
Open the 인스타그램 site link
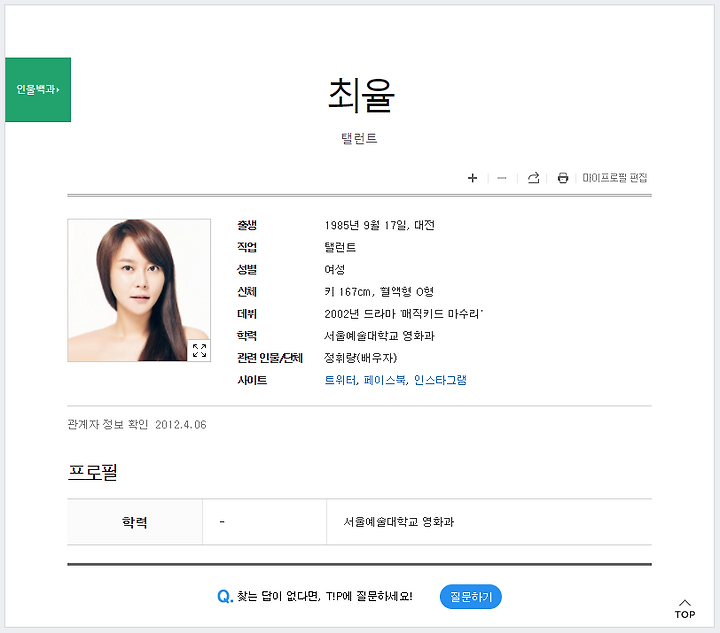(440, 380)
